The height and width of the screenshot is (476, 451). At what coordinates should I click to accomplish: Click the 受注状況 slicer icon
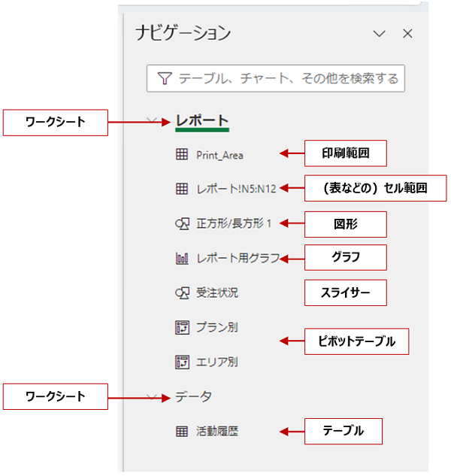[x=182, y=293]
